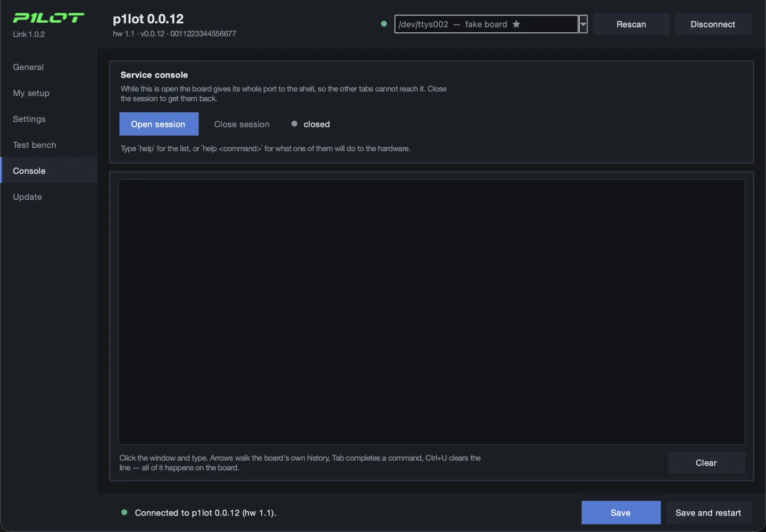766x532 pixels.
Task: Click the hardware version and serial line
Action: (x=174, y=33)
